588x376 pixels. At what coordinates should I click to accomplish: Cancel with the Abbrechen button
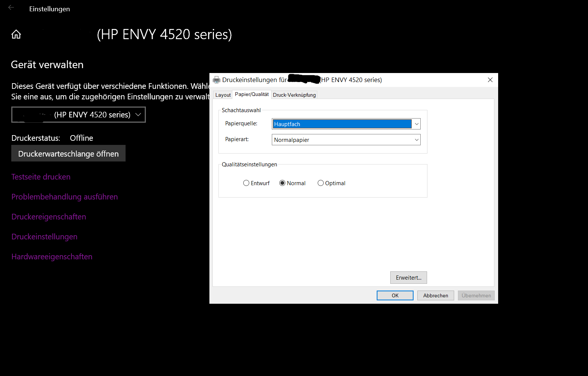436,295
